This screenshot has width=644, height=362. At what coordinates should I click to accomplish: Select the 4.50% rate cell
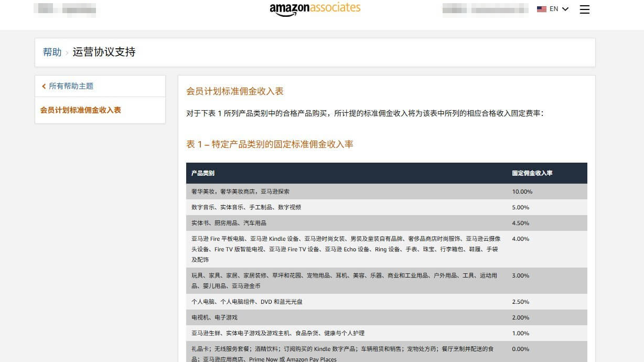pyautogui.click(x=521, y=223)
